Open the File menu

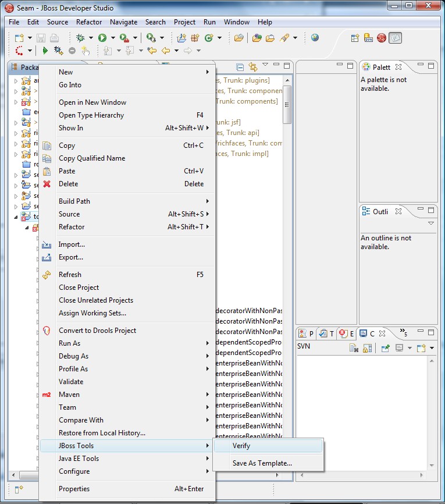coord(14,22)
